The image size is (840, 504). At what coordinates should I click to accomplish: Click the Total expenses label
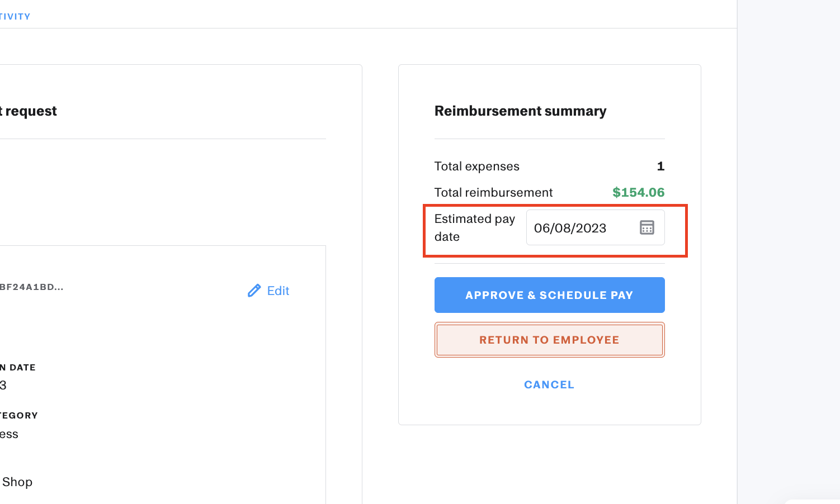click(476, 166)
